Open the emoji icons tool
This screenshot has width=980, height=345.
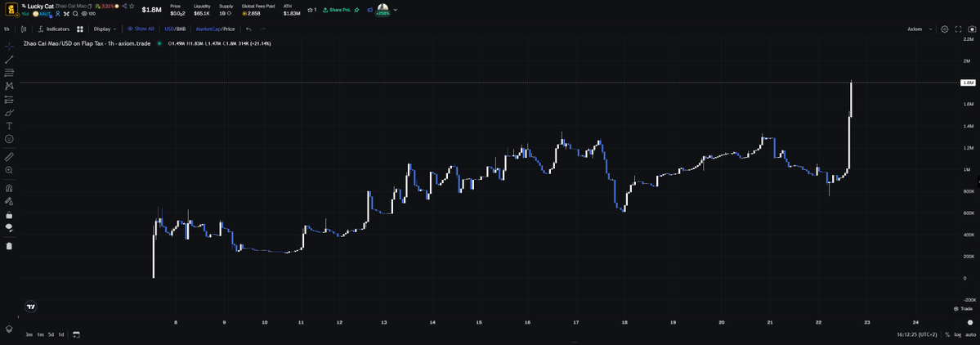pos(9,139)
